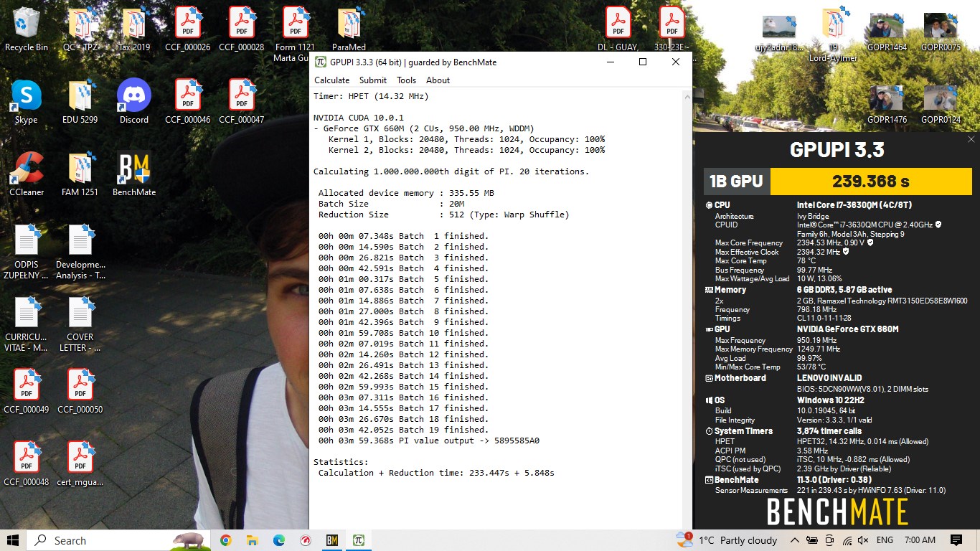Select the CCF_000048 PDF file
This screenshot has height=551, width=980.
tap(27, 463)
